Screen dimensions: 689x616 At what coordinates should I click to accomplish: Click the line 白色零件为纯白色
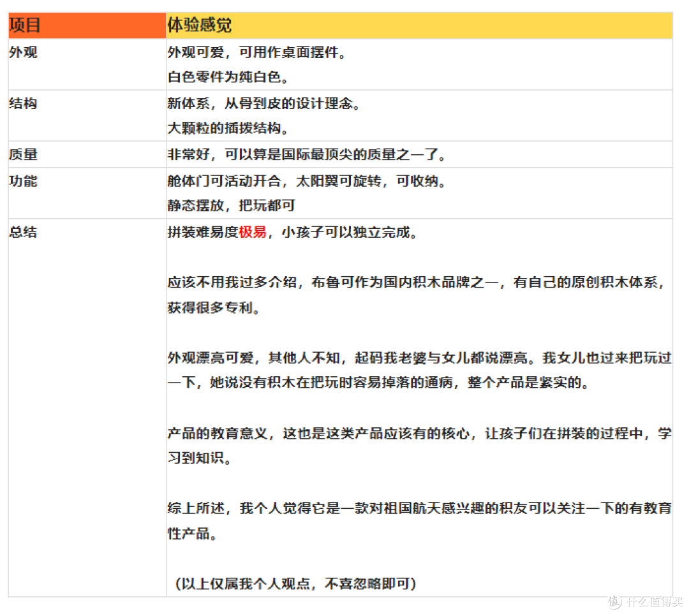(x=228, y=77)
